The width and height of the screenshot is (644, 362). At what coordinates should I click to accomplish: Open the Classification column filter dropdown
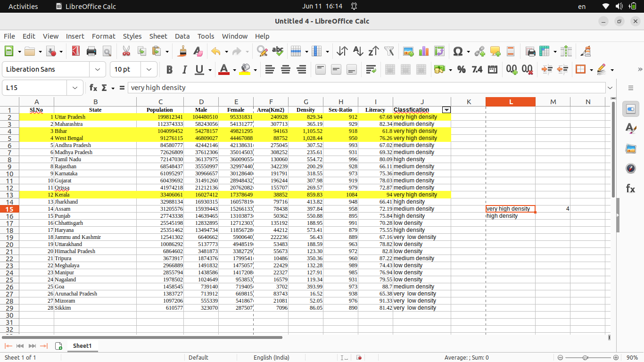446,110
